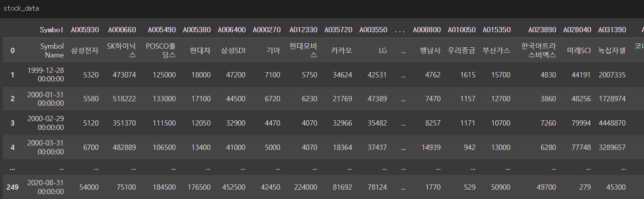Click the A000270 column header
The height and width of the screenshot is (199, 644).
tap(267, 30)
